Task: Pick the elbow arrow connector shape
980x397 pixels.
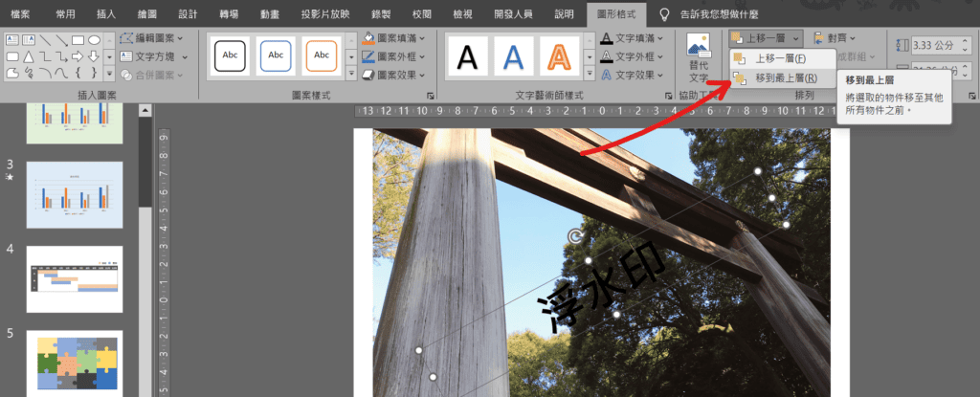Action: click(x=61, y=56)
